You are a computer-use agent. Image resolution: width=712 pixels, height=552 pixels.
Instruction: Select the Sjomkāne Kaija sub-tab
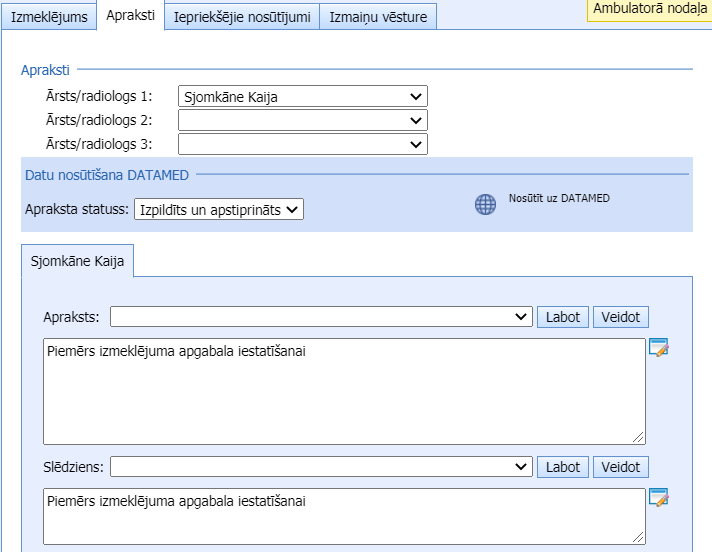point(78,262)
